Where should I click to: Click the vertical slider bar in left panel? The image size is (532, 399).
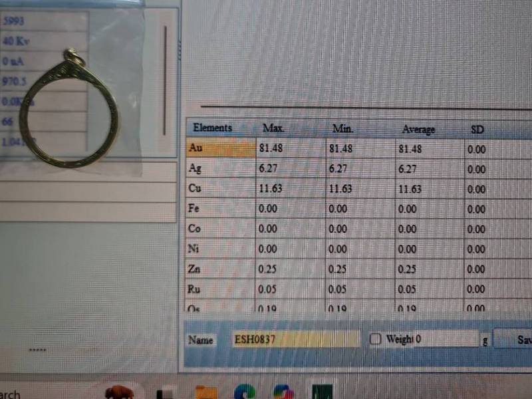coord(165,80)
